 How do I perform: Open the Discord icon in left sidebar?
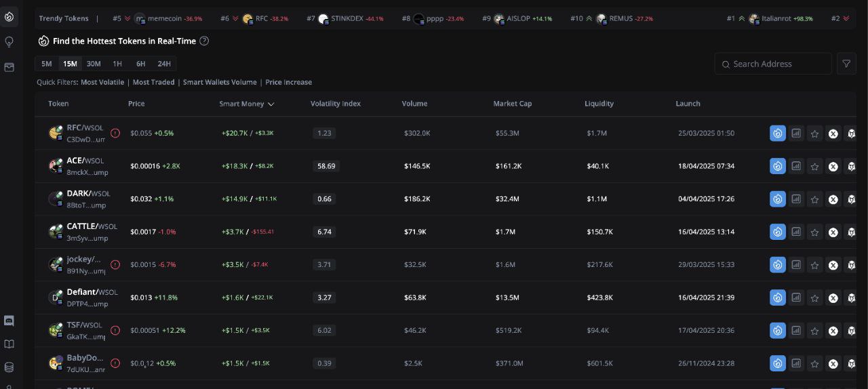pos(9,321)
